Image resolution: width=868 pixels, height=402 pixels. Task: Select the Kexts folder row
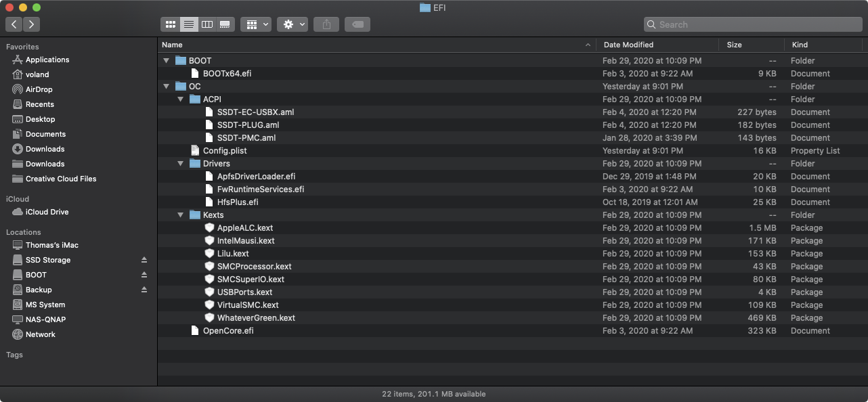(513, 215)
